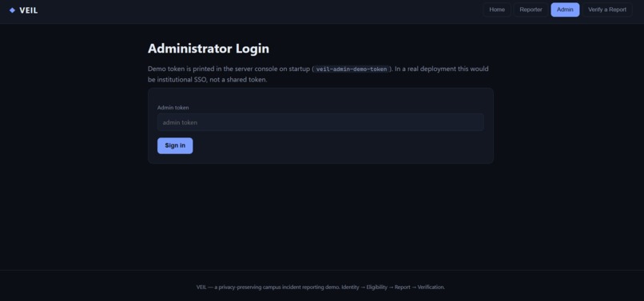Click the Admin token field label

[173, 108]
